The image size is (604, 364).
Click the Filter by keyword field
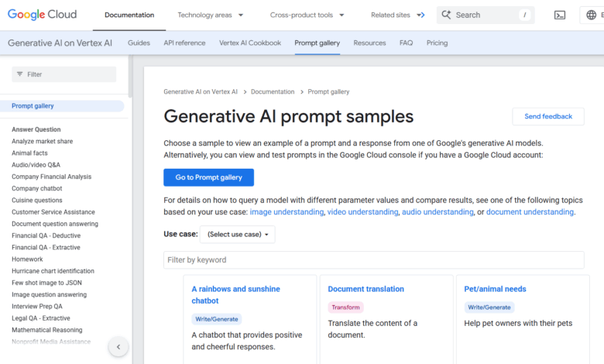(373, 259)
